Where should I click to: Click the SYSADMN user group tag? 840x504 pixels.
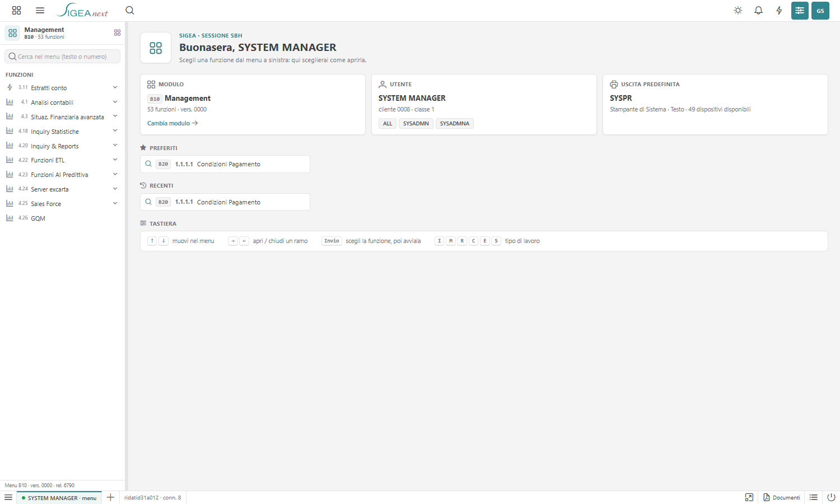point(416,124)
